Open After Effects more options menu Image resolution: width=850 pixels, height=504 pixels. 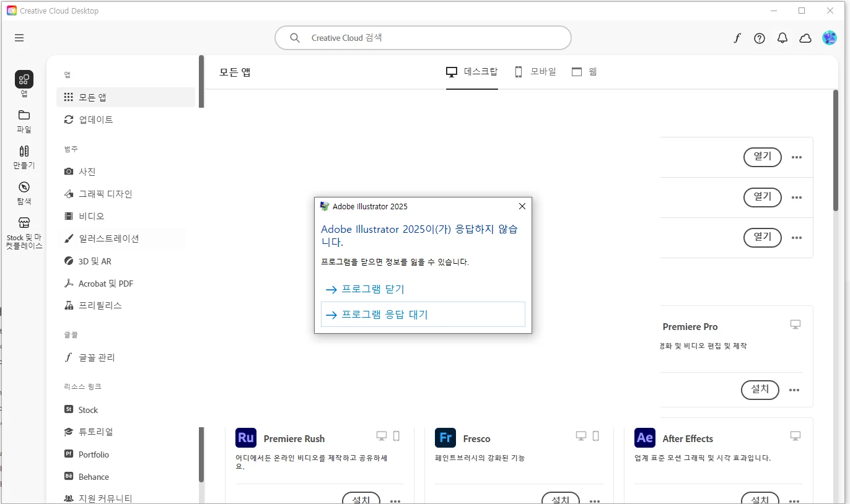[794, 501]
